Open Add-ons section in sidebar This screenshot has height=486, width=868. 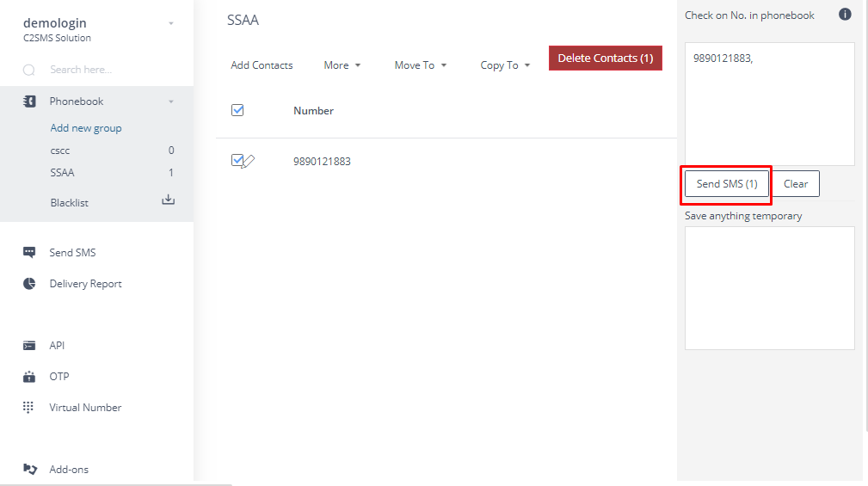pyautogui.click(x=69, y=470)
